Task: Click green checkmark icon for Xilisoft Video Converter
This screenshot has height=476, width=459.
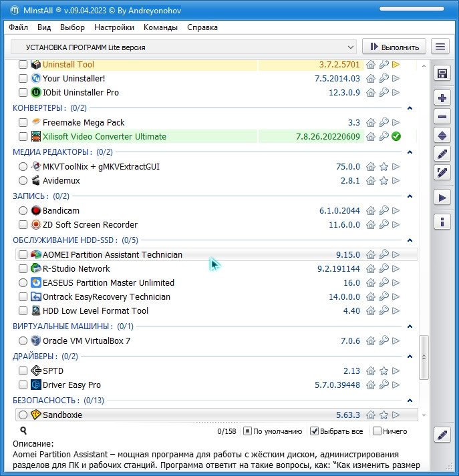Action: (396, 136)
